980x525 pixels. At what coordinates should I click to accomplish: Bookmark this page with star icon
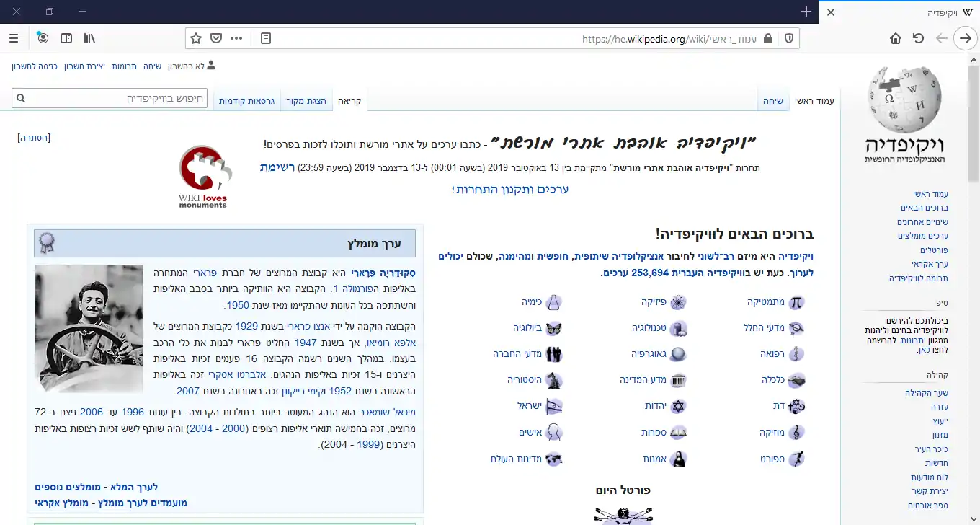tap(196, 38)
